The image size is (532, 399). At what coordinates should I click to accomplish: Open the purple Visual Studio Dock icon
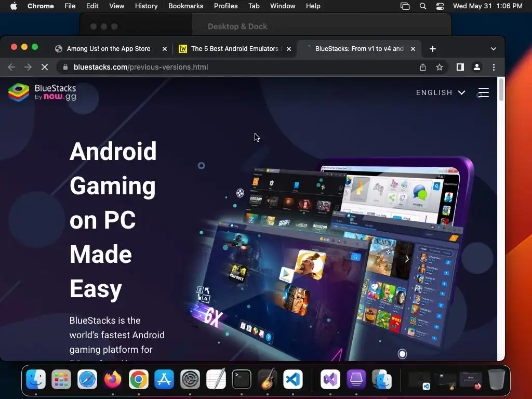coord(330,379)
